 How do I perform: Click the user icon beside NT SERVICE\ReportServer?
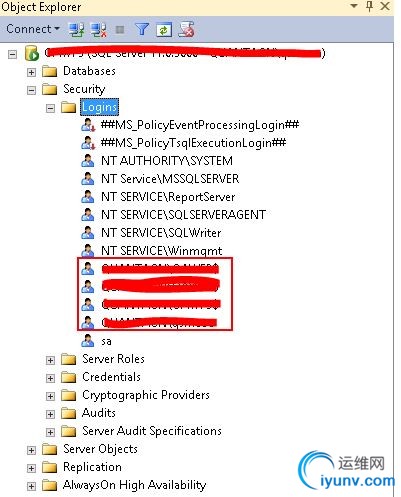tap(88, 197)
